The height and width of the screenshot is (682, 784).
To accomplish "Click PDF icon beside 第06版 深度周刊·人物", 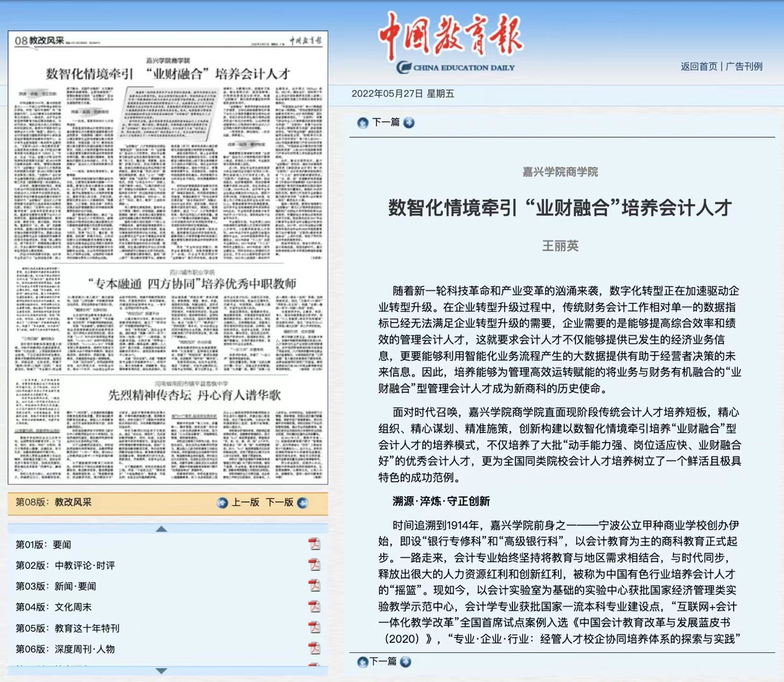I will click(x=314, y=648).
